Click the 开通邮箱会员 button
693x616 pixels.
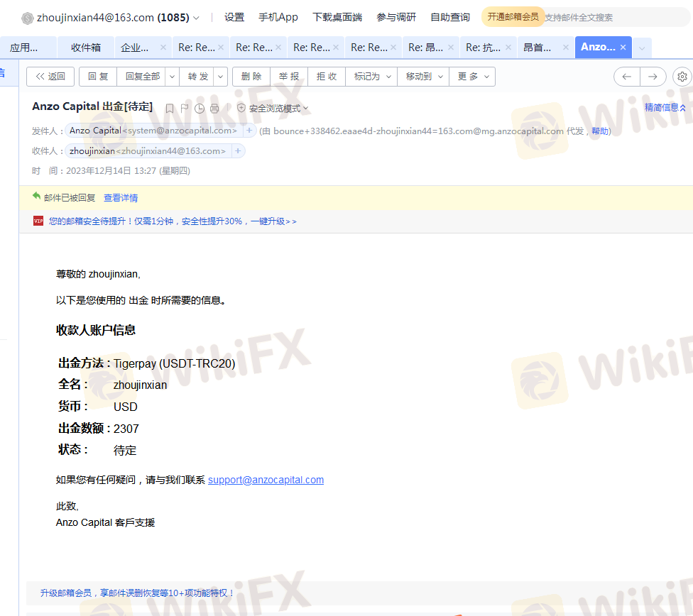point(513,17)
